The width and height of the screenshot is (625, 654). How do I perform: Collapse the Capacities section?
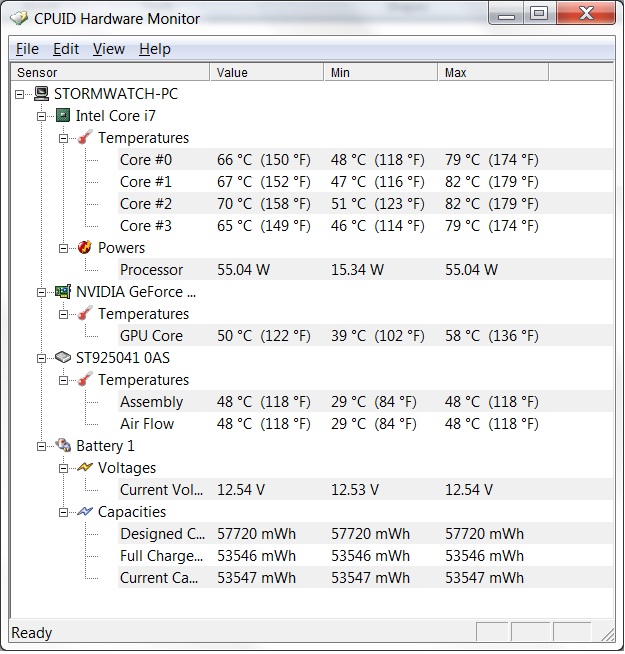pyautogui.click(x=63, y=512)
